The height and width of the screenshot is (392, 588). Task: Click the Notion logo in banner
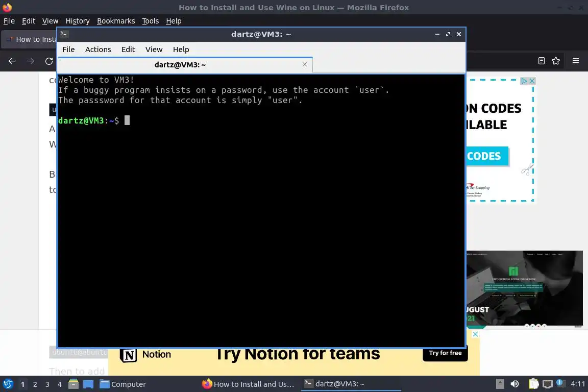(129, 355)
